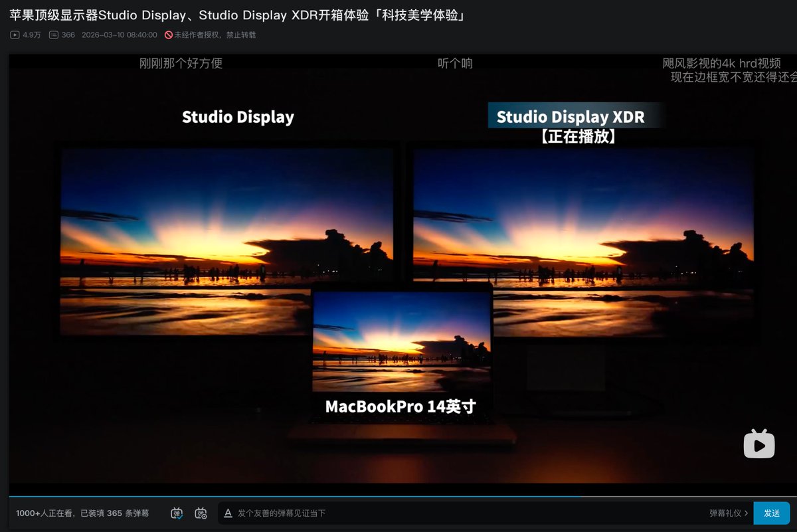Click the 366 danmaku count in header
The width and height of the screenshot is (797, 532).
pos(68,35)
